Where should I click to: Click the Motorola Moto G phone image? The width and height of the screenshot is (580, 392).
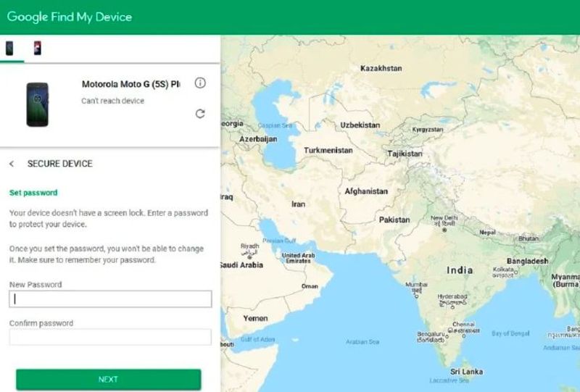pos(38,104)
